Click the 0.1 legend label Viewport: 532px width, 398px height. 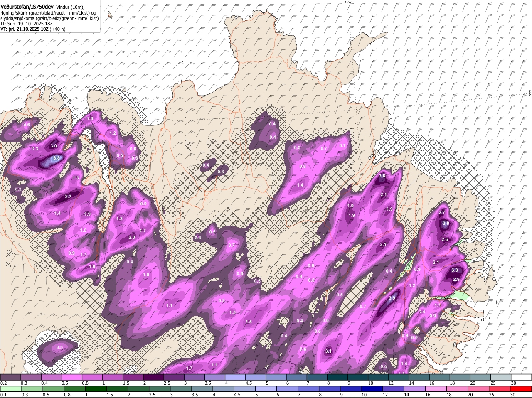(x=3, y=395)
